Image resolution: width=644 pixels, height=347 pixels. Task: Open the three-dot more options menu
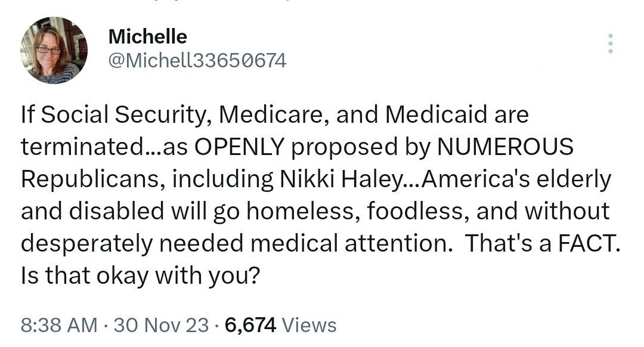611,43
